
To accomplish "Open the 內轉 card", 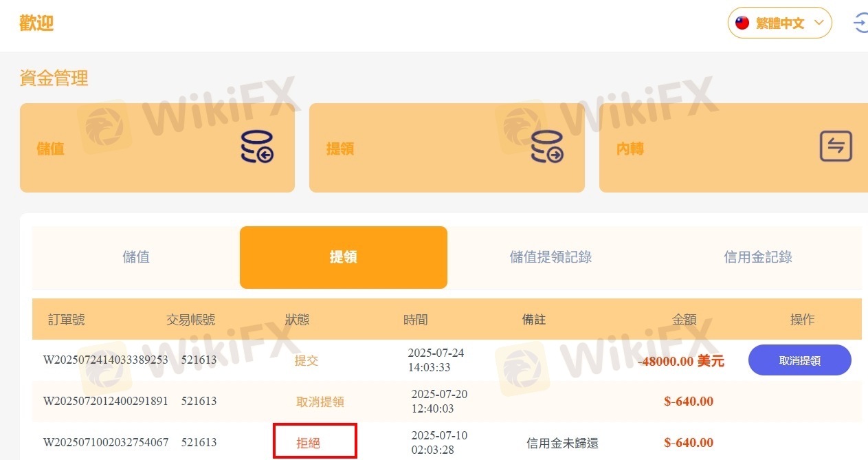I will pyautogui.click(x=733, y=148).
